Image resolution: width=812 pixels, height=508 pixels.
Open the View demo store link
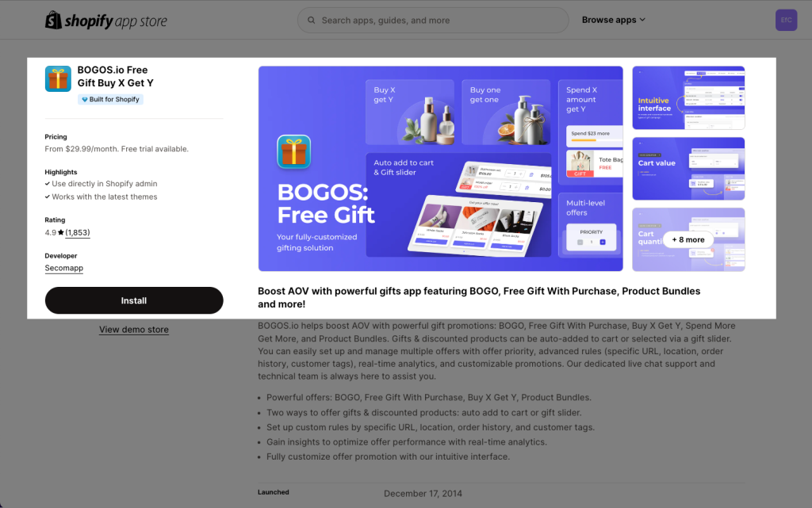(x=134, y=330)
